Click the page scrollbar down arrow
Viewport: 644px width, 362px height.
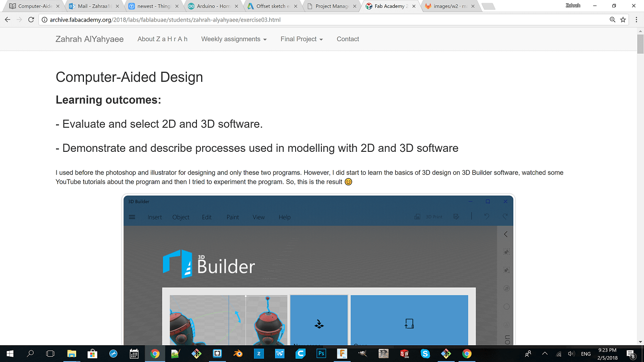[x=640, y=342]
